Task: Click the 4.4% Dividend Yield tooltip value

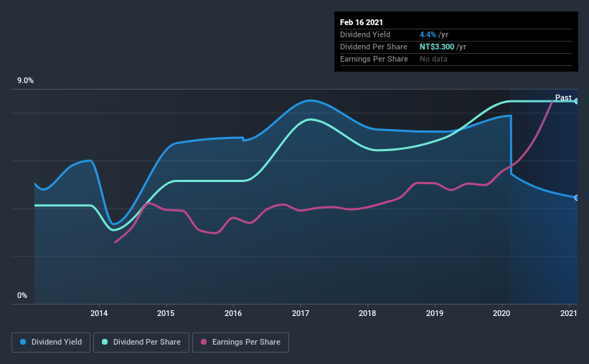Action: (x=428, y=34)
